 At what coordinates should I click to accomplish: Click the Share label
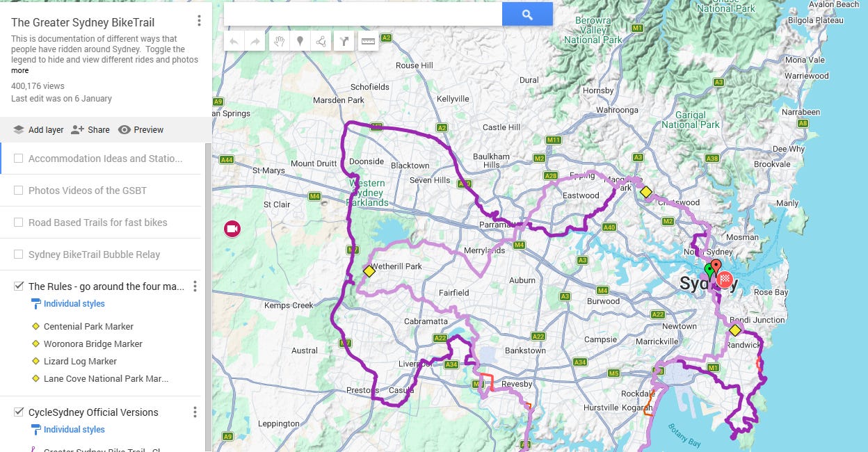click(99, 130)
